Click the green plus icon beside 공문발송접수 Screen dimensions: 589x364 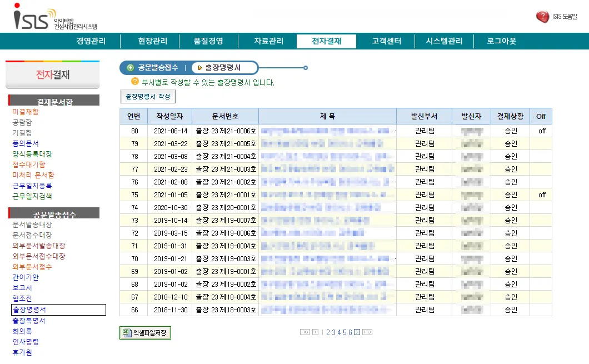[x=131, y=68]
